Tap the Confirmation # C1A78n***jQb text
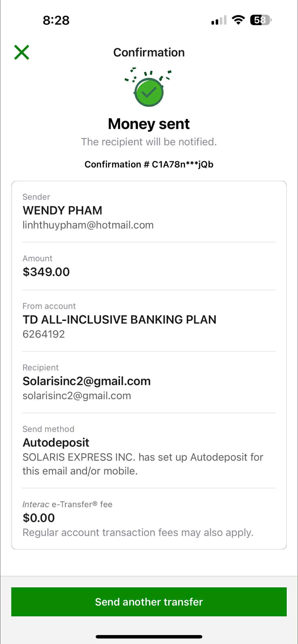The width and height of the screenshot is (298, 644). pos(149,164)
